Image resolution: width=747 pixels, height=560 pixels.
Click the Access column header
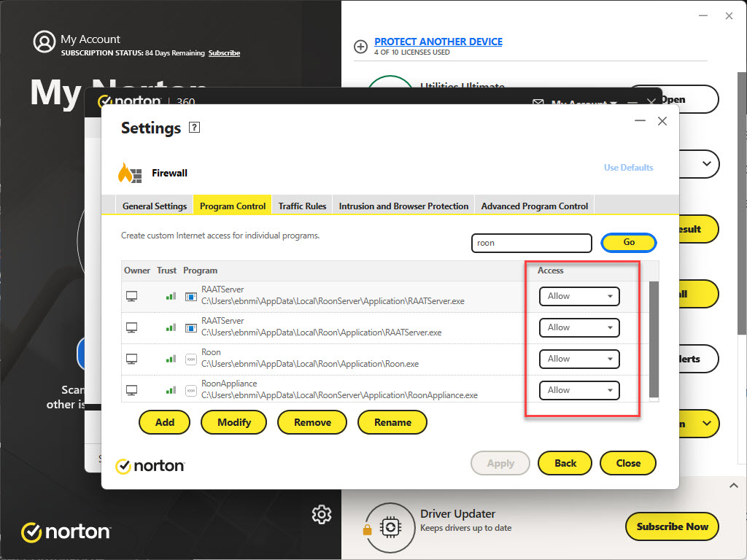550,271
